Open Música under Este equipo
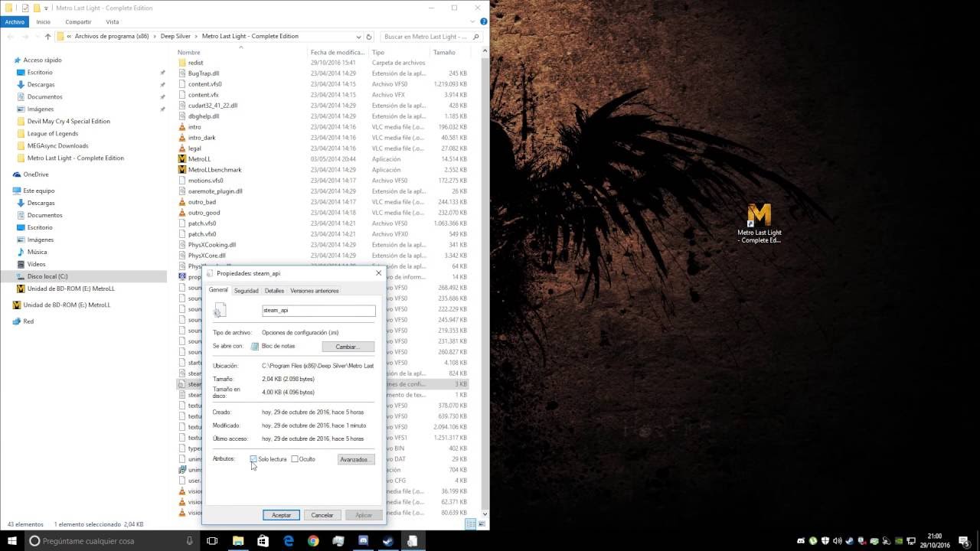980x551 pixels. (37, 252)
